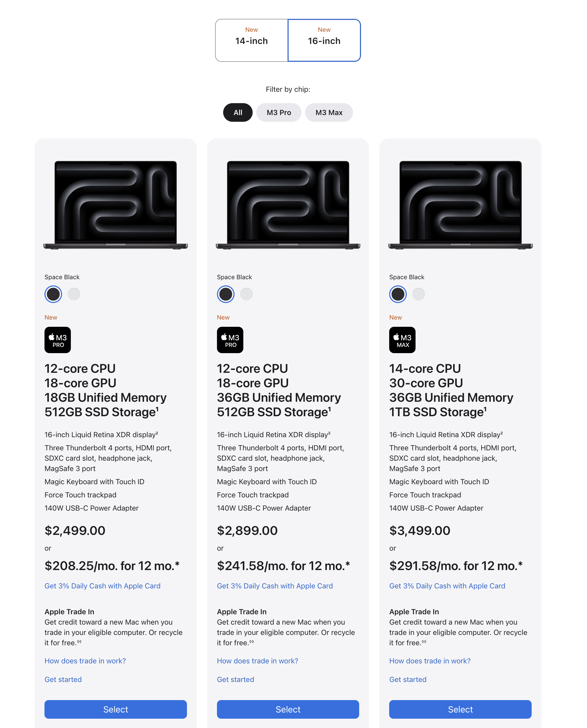The width and height of the screenshot is (587, 728).
Task: Click the M3 Max MacBook Pro laptop image
Action: (460, 205)
